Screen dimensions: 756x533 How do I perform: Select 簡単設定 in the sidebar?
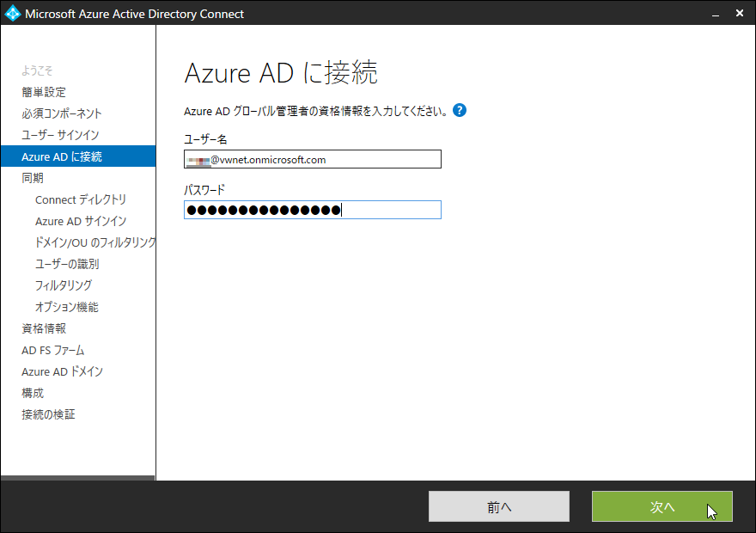click(44, 92)
